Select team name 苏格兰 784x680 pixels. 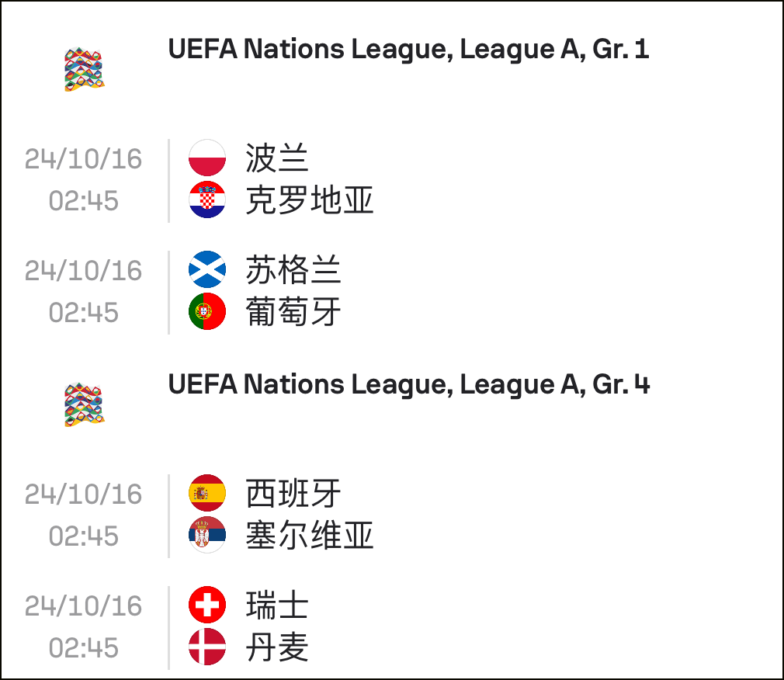pyautogui.click(x=293, y=270)
